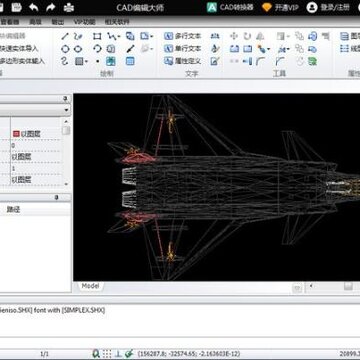The height and width of the screenshot is (360, 360).
Task: Toggle pin on upper left panel
Action: (x=65, y=99)
